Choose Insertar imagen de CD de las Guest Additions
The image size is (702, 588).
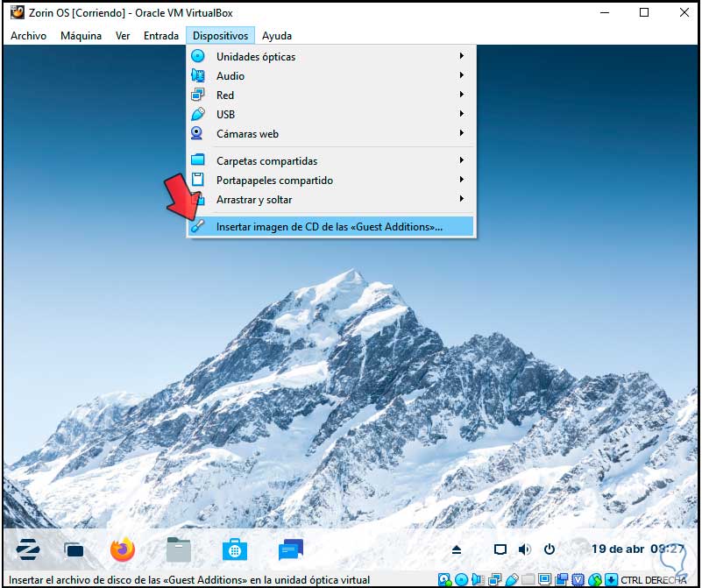[330, 226]
